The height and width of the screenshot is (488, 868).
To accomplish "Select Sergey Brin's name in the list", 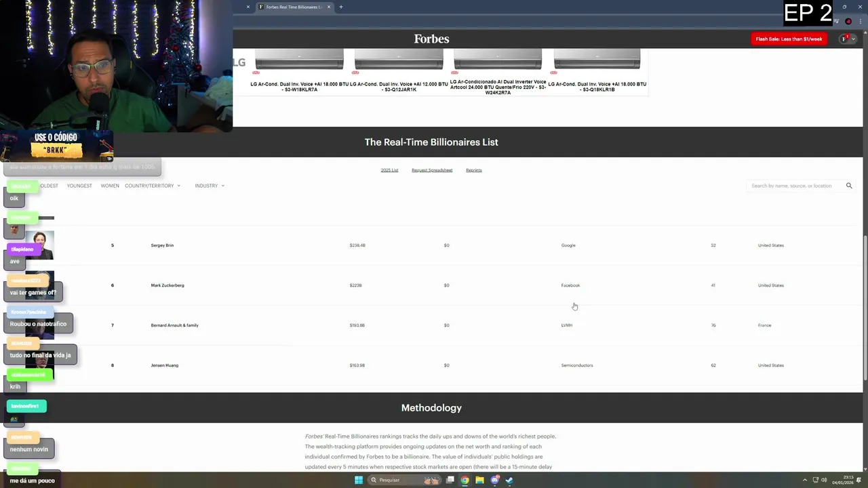I will click(162, 245).
